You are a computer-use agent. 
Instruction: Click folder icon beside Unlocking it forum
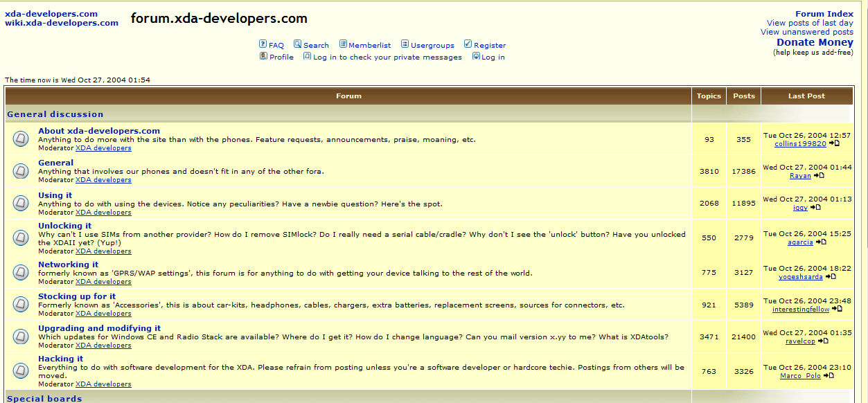click(x=21, y=238)
